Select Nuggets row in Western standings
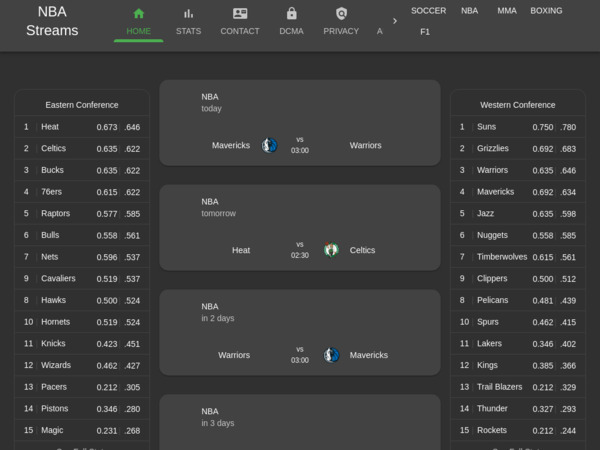Viewport: 600px width, 450px height. (518, 235)
